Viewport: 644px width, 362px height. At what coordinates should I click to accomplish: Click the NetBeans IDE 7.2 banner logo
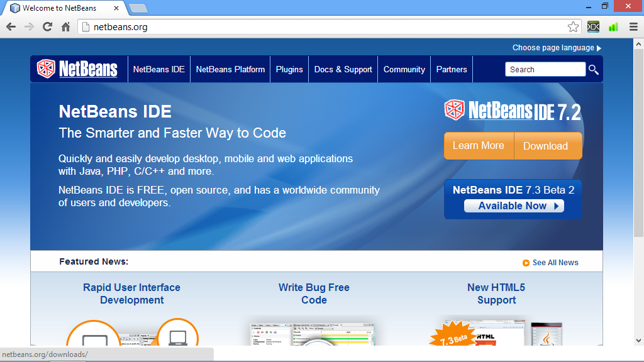point(513,111)
